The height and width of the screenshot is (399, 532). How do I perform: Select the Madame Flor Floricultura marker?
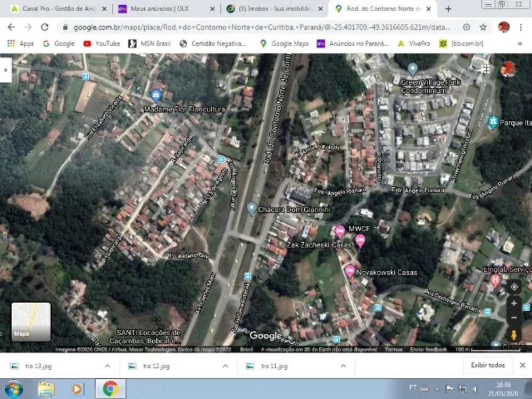click(x=156, y=96)
